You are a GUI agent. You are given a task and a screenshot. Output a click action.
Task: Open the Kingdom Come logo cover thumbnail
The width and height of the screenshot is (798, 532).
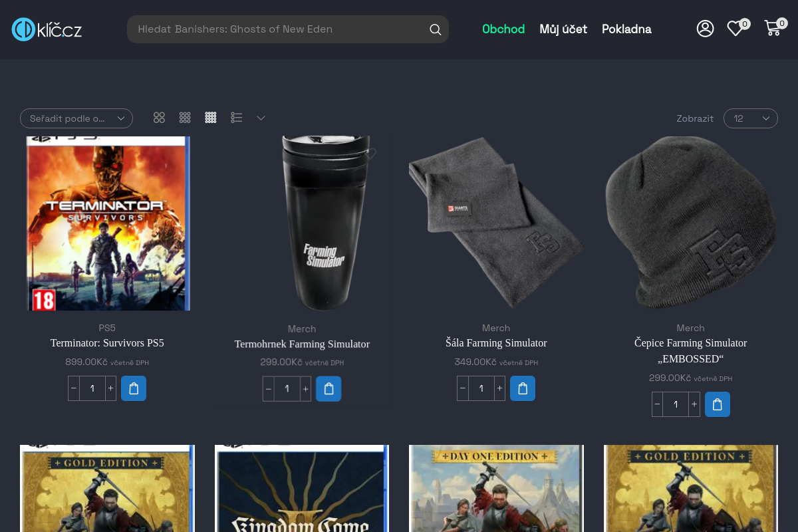(x=302, y=488)
